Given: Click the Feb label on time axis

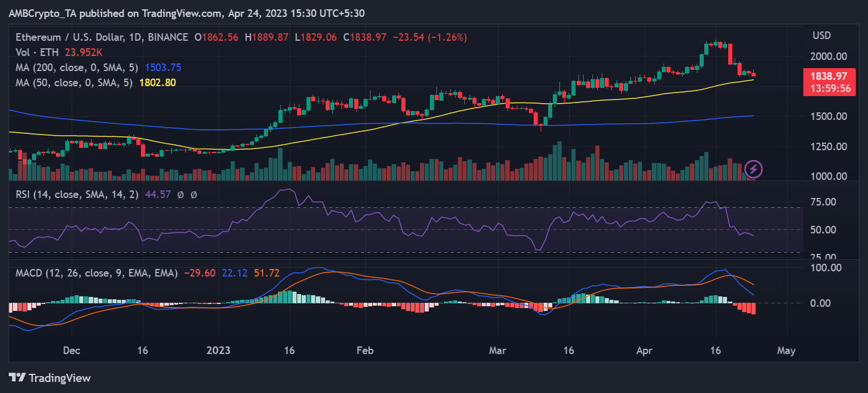Looking at the screenshot, I should tap(364, 351).
